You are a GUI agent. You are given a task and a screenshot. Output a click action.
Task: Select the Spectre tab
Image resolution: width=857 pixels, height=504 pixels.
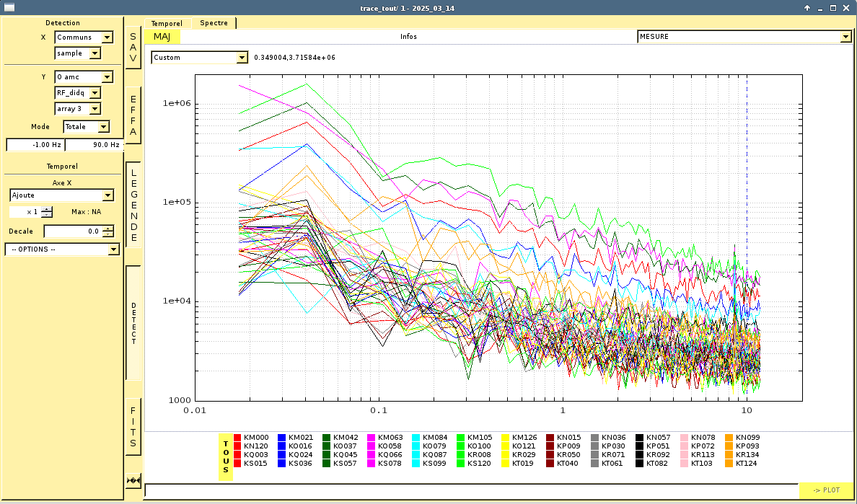coord(214,23)
